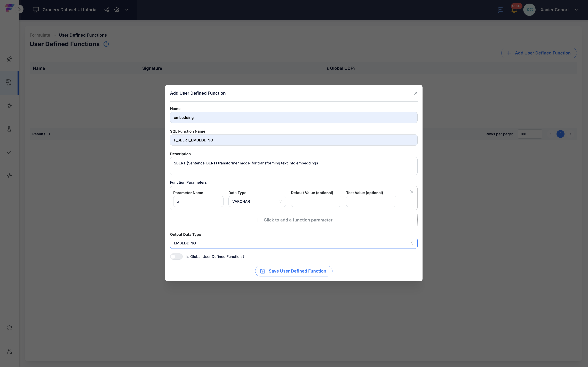Open the VARCHAR Data Type dropdown

[x=257, y=202]
